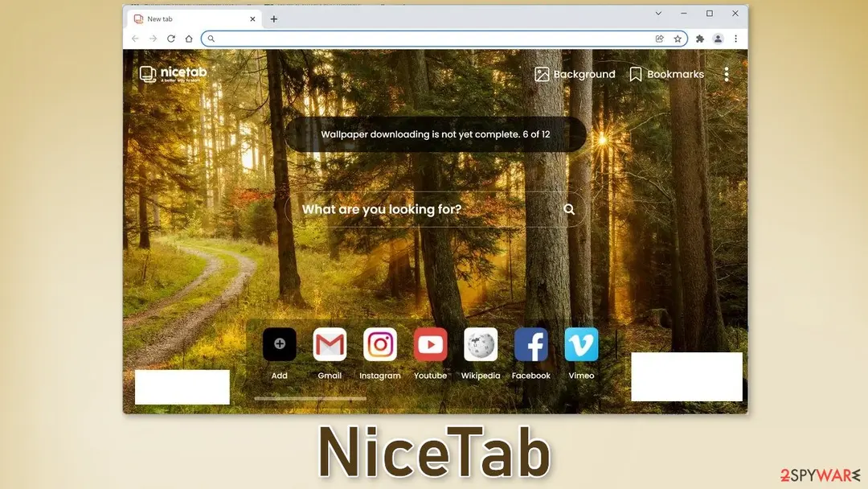
Task: Open the Instagram shortcut icon
Action: click(x=379, y=344)
